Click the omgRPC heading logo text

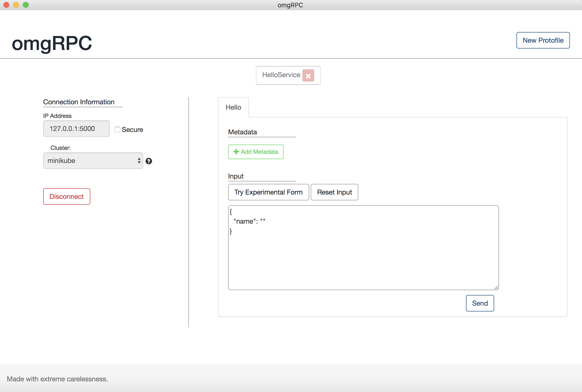[52, 43]
